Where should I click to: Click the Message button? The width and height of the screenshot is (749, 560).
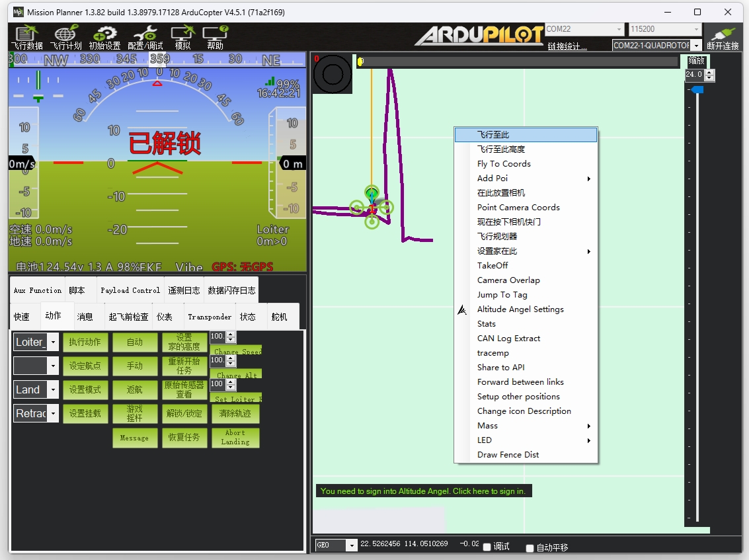tap(135, 438)
